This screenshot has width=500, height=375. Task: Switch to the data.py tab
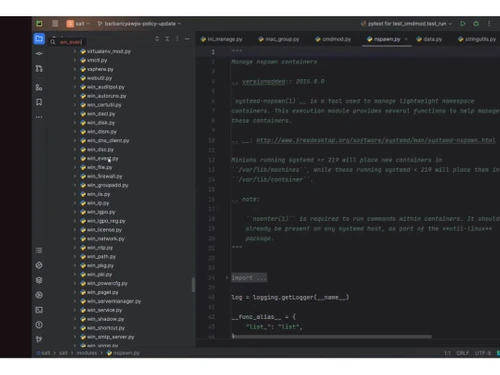tap(429, 39)
